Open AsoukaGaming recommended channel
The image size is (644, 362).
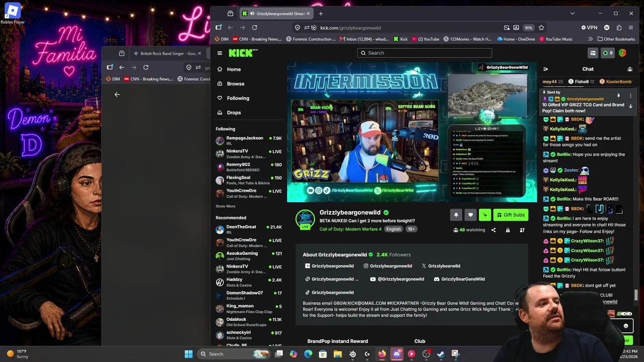(249, 255)
